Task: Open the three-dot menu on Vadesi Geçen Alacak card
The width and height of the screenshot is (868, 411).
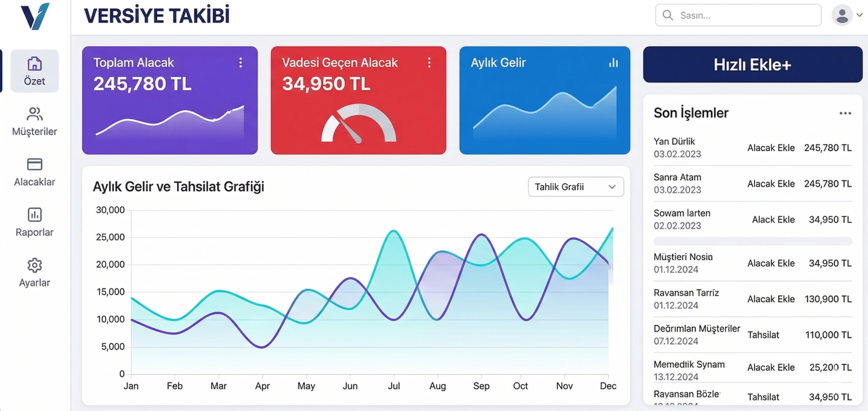Action: coord(429,63)
